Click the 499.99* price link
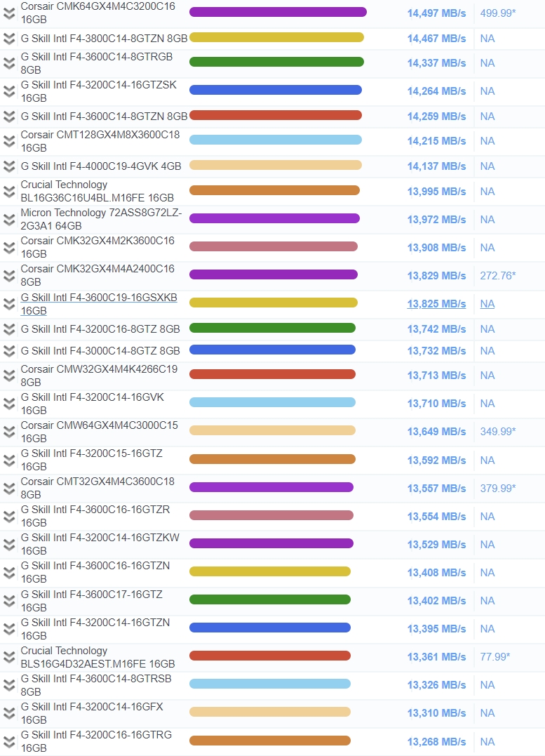 point(498,13)
